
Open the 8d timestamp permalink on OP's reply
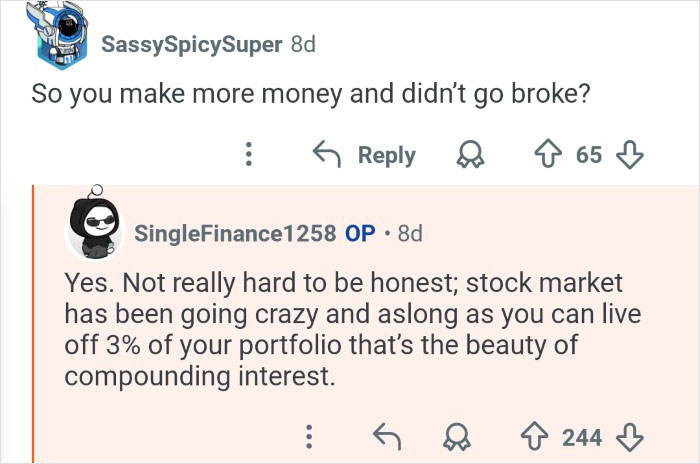(410, 233)
